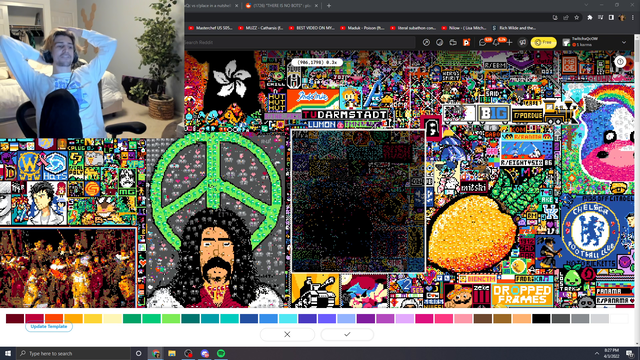Click the coin-shaped icon in Reddit header
This screenshot has width=640, height=360.
coord(440,42)
